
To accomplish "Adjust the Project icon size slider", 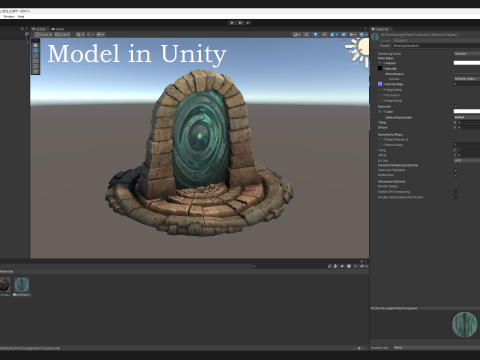I will [359, 348].
